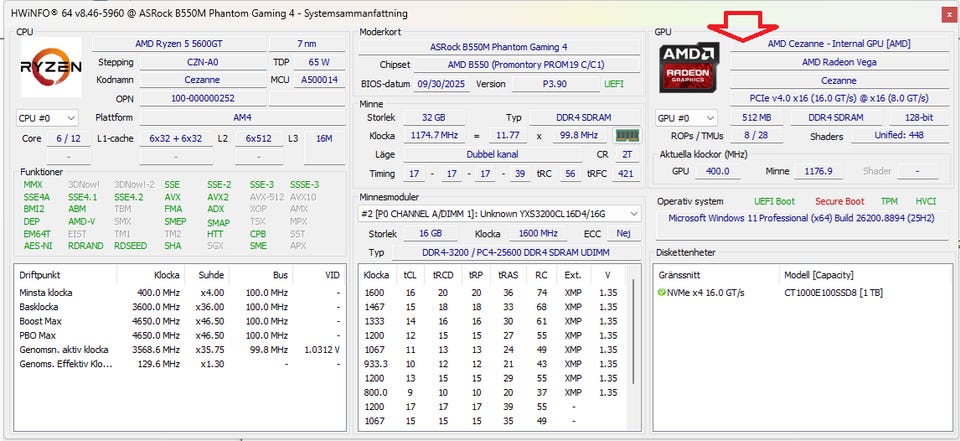Click the green TPM label

pyautogui.click(x=889, y=202)
